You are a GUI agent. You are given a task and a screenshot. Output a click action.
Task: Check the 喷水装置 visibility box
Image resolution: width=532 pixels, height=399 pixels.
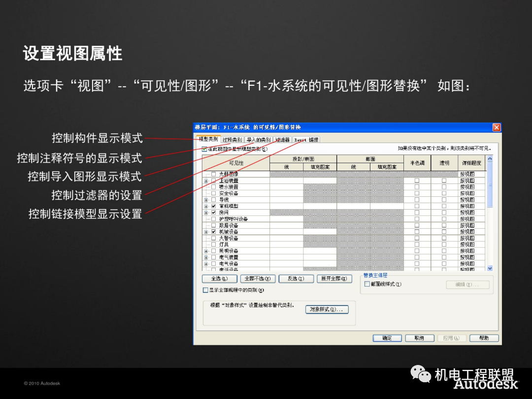213,187
